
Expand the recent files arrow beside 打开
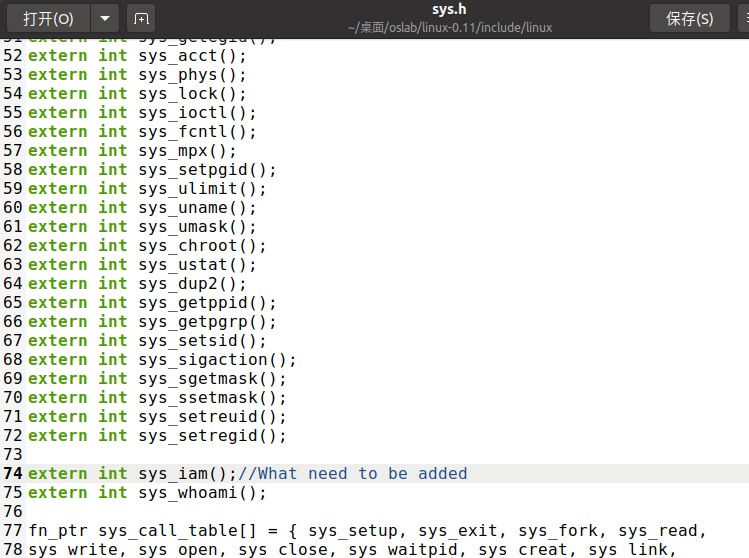105,18
